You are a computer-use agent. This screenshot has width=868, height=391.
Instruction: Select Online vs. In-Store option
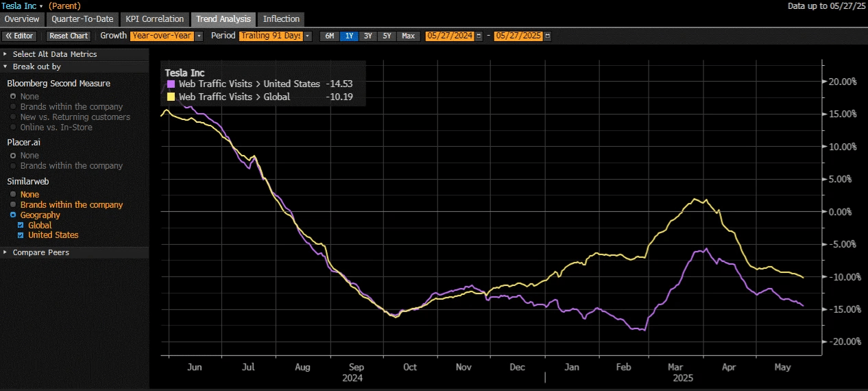point(13,128)
